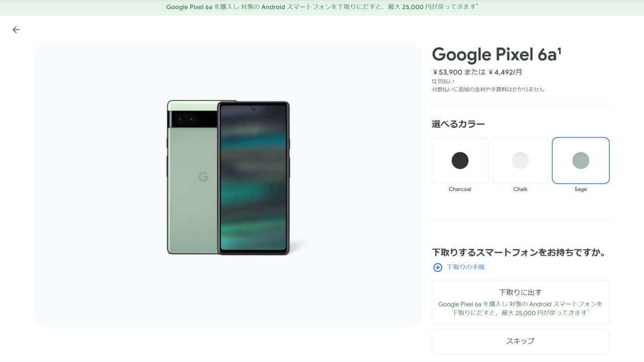Screen dimensions: 644x362
Task: Click the Sage label text
Action: click(x=581, y=190)
